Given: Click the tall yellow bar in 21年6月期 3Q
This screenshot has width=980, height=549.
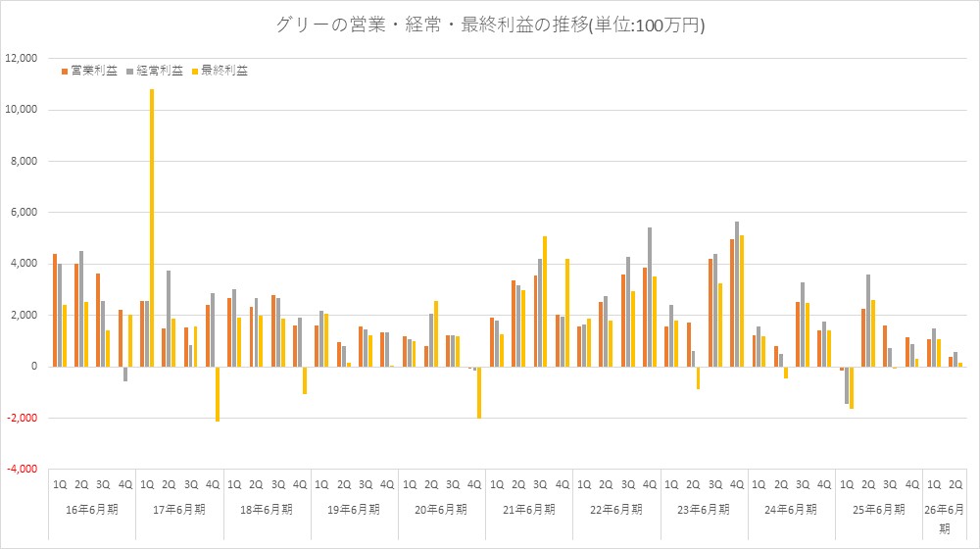Looking at the screenshot, I should click(544, 301).
